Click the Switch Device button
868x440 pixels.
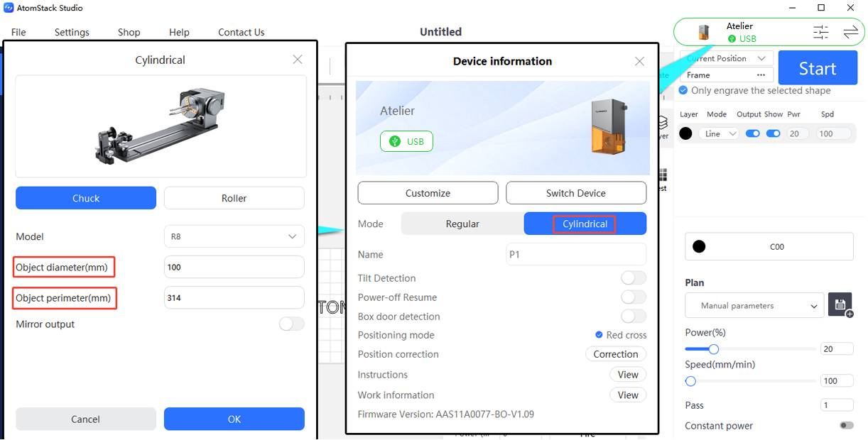click(576, 193)
